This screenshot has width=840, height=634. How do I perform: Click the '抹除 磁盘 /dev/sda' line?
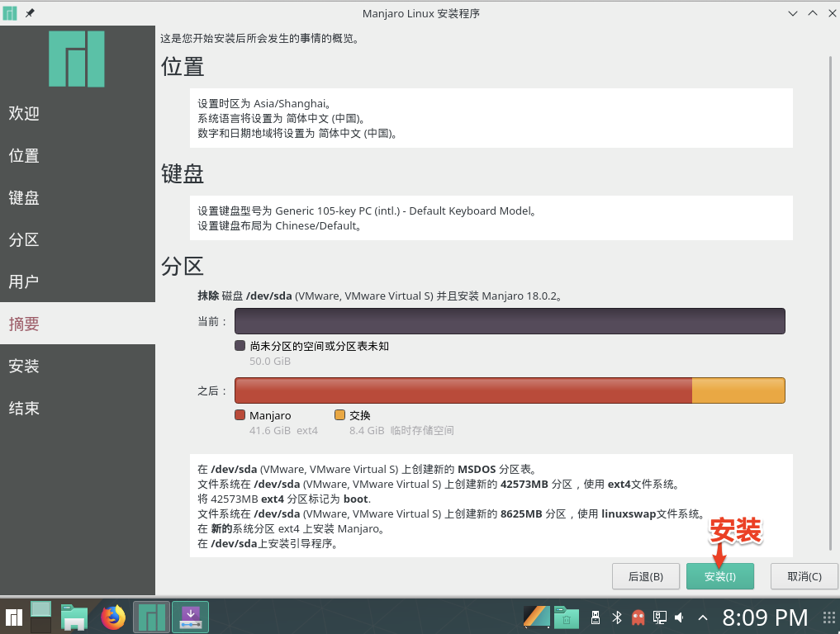(x=380, y=296)
